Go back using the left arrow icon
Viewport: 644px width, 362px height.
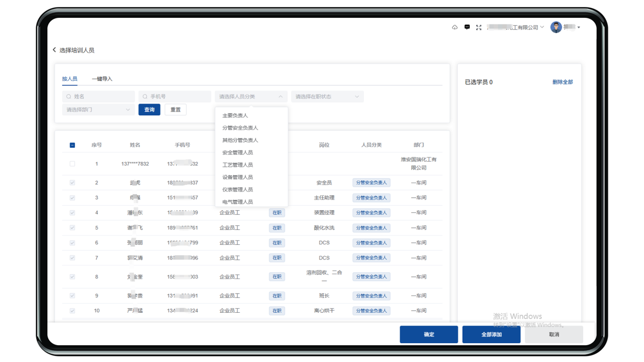(54, 50)
